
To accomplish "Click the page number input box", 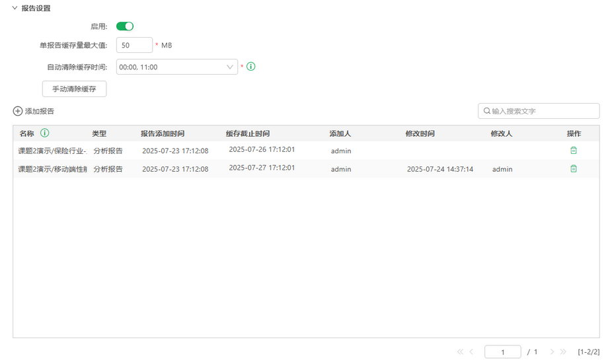I will tap(502, 352).
